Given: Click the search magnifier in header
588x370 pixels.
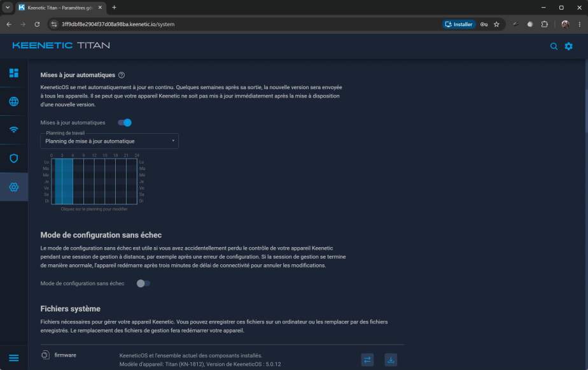Looking at the screenshot, I should [x=554, y=46].
